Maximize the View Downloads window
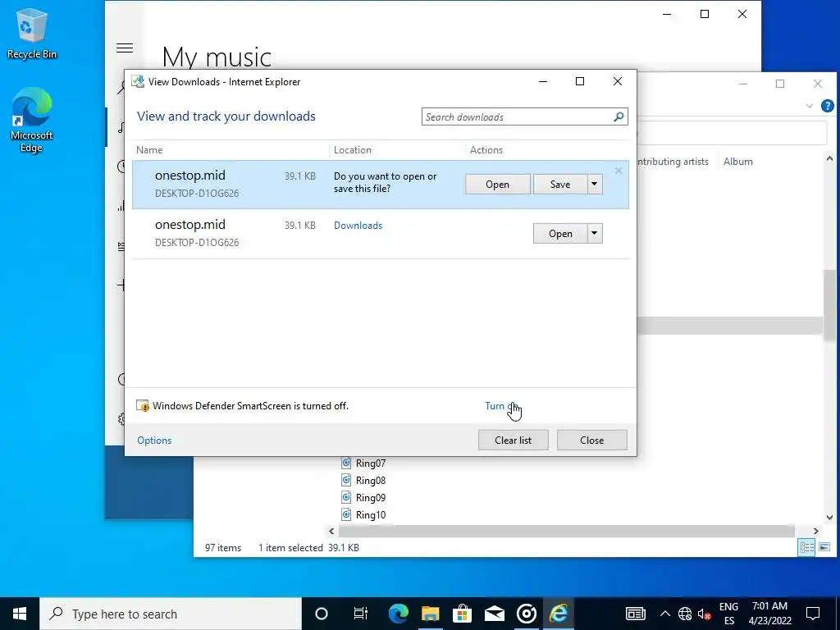The width and height of the screenshot is (840, 630). [x=580, y=81]
